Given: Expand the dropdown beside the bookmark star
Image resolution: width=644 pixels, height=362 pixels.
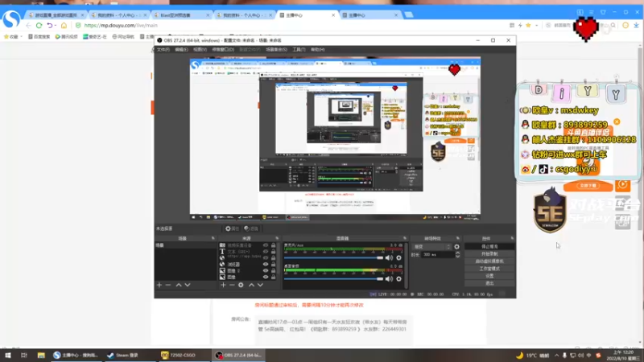Looking at the screenshot, I should click(x=536, y=26).
